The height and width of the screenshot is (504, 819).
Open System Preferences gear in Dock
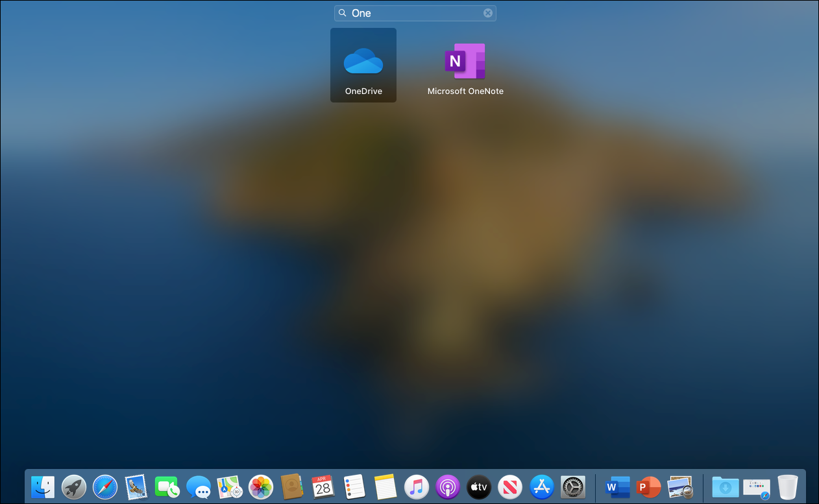click(x=573, y=486)
